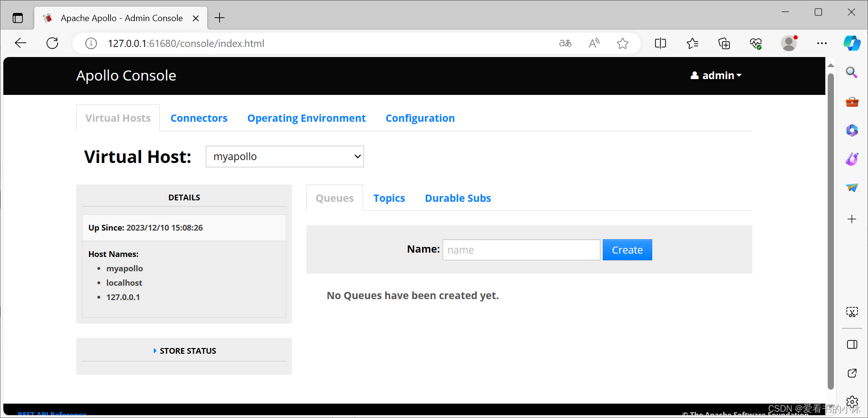Viewport: 868px width, 418px height.
Task: Click the scrollbar up arrow
Action: coord(831,65)
